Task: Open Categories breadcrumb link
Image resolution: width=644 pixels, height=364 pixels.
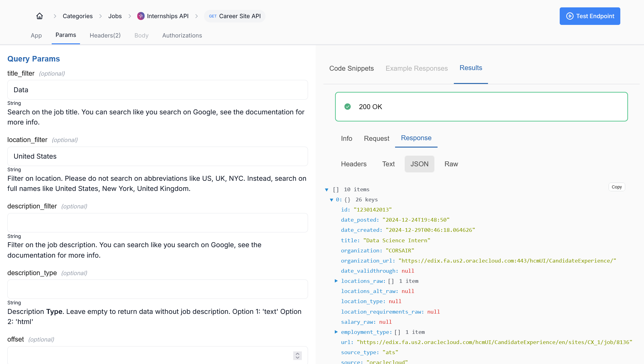Action: coord(78,16)
